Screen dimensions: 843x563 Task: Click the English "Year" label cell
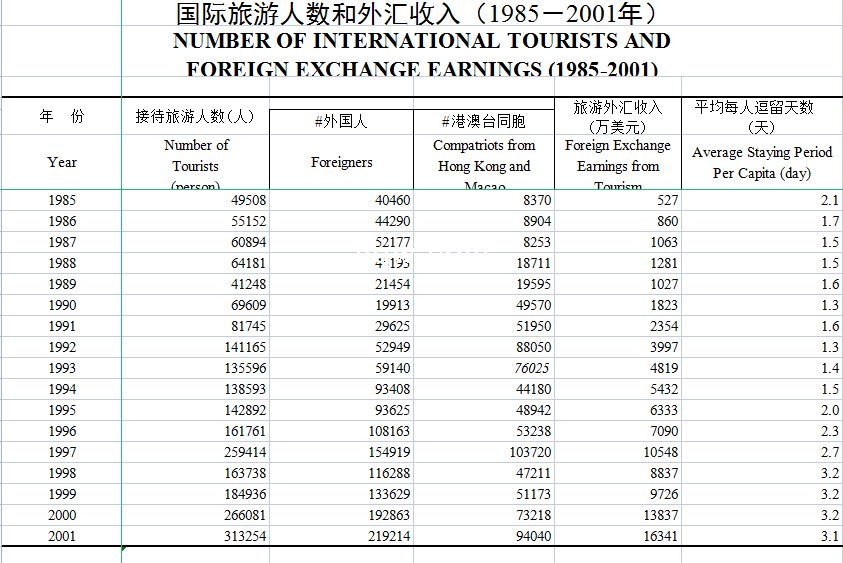coord(62,162)
